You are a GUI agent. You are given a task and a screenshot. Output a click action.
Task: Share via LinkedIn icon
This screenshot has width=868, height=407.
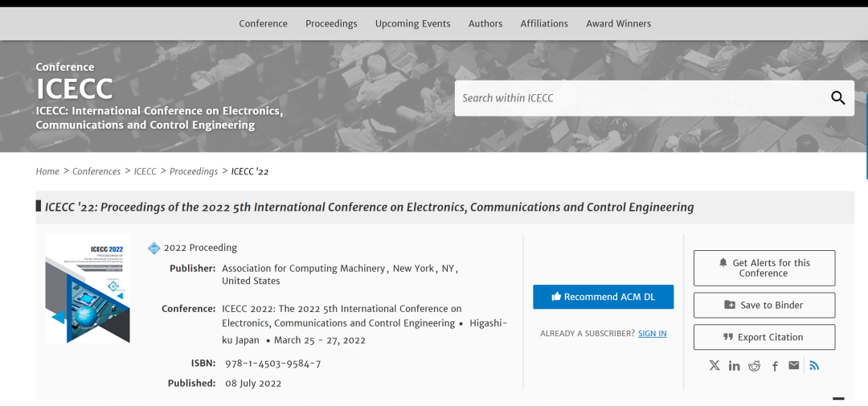734,366
